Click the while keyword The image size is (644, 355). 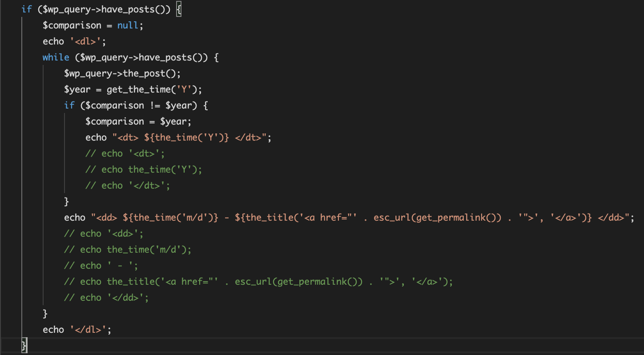coord(56,57)
